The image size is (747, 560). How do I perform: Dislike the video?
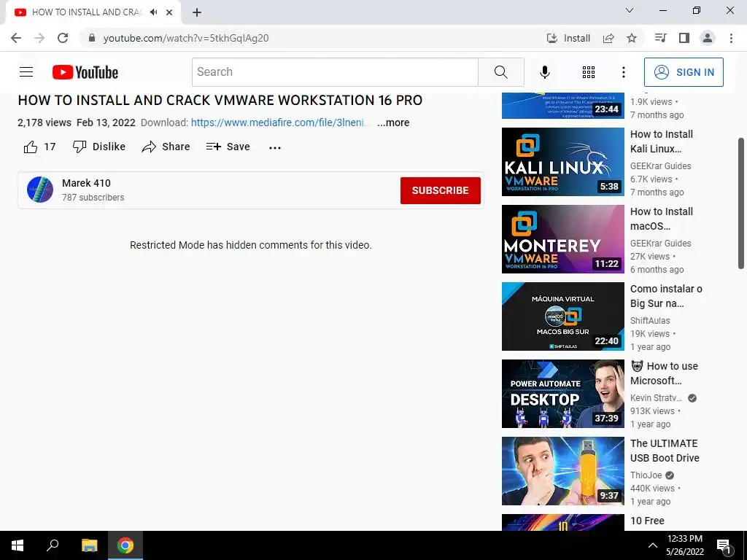pos(99,147)
